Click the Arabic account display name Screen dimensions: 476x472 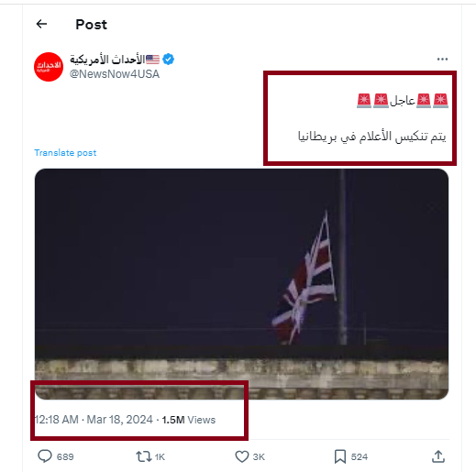[x=107, y=60]
